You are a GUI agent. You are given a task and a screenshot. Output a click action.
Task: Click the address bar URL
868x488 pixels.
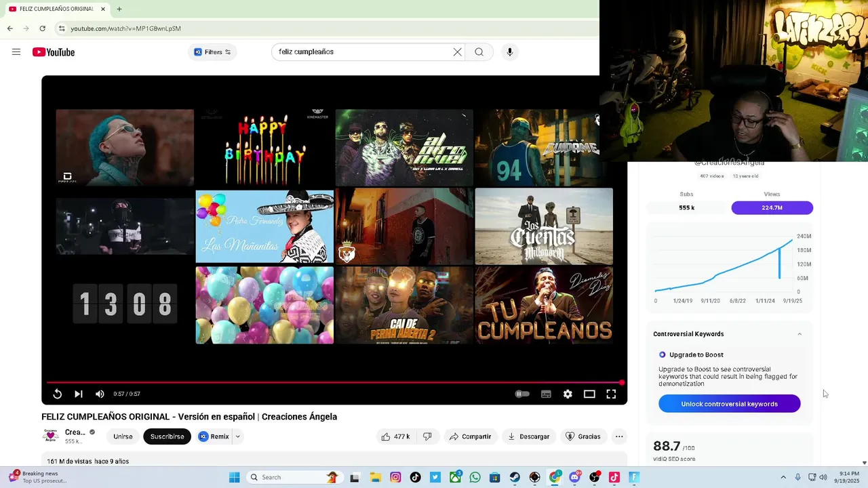125,28
